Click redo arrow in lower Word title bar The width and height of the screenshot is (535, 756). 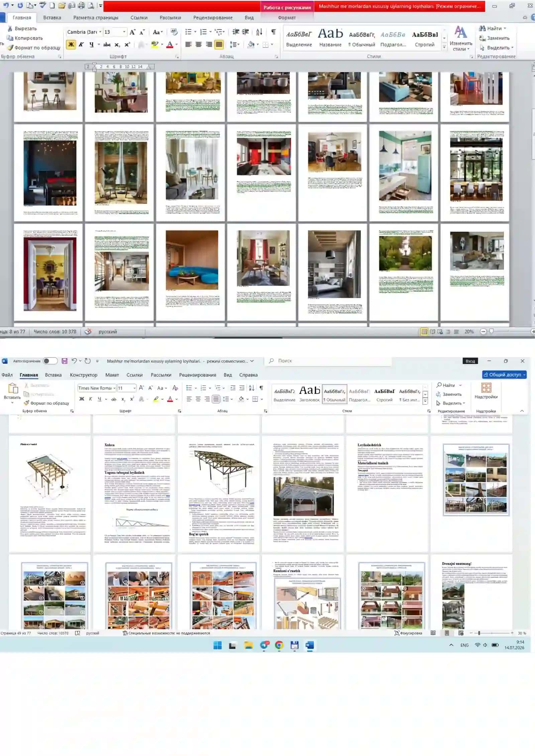click(x=88, y=361)
